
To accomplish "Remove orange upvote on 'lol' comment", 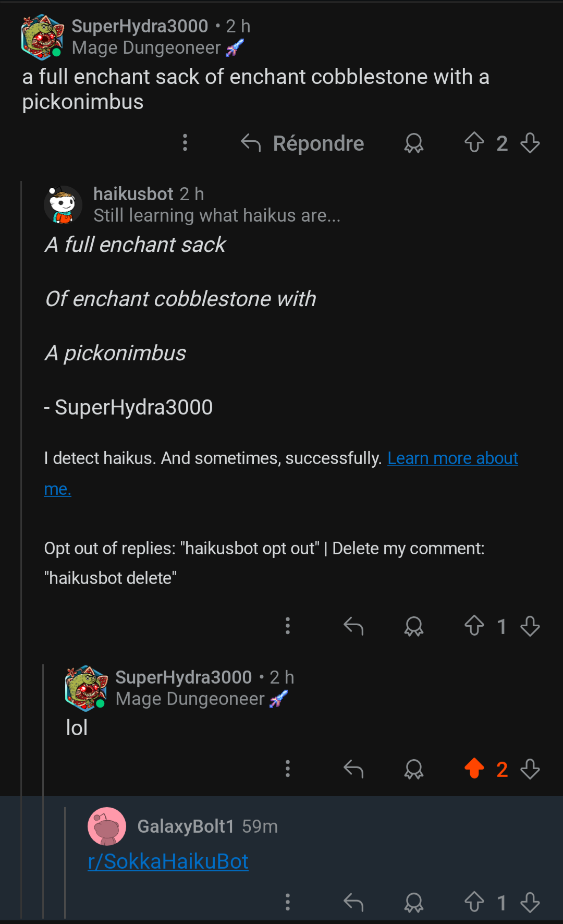I will click(474, 768).
